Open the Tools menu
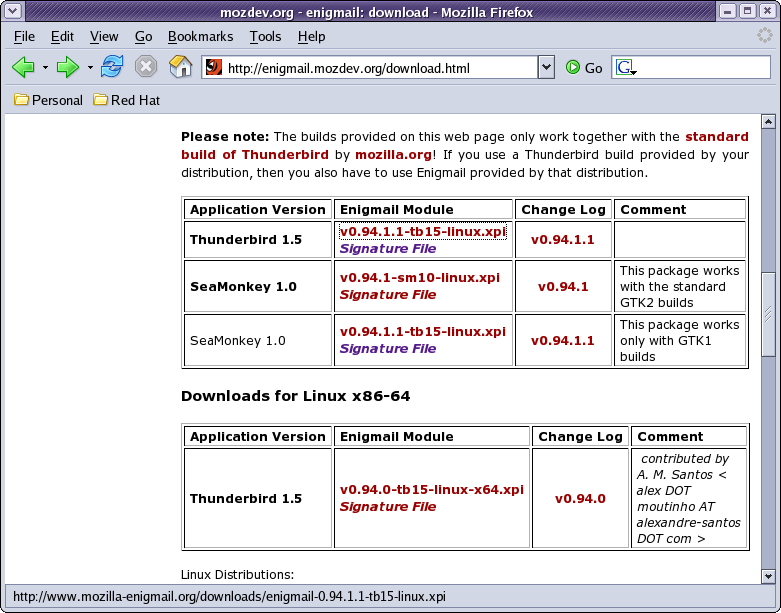Screen dimensions: 781x613 click(265, 36)
